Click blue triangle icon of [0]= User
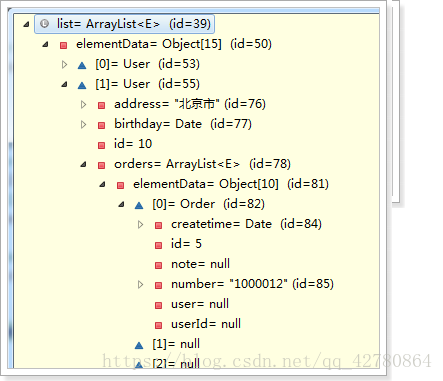 (82, 65)
